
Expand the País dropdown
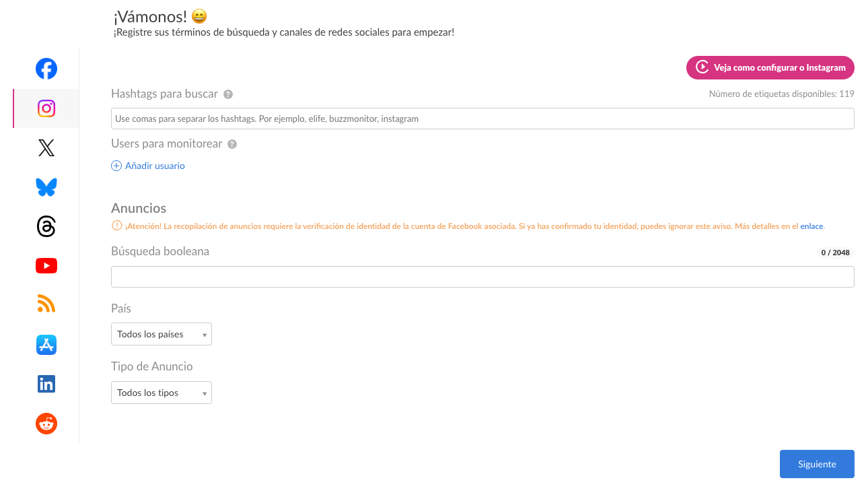pos(161,335)
